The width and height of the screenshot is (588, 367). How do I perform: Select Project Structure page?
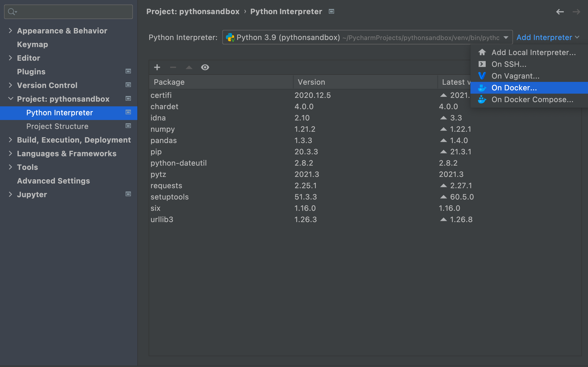57,126
